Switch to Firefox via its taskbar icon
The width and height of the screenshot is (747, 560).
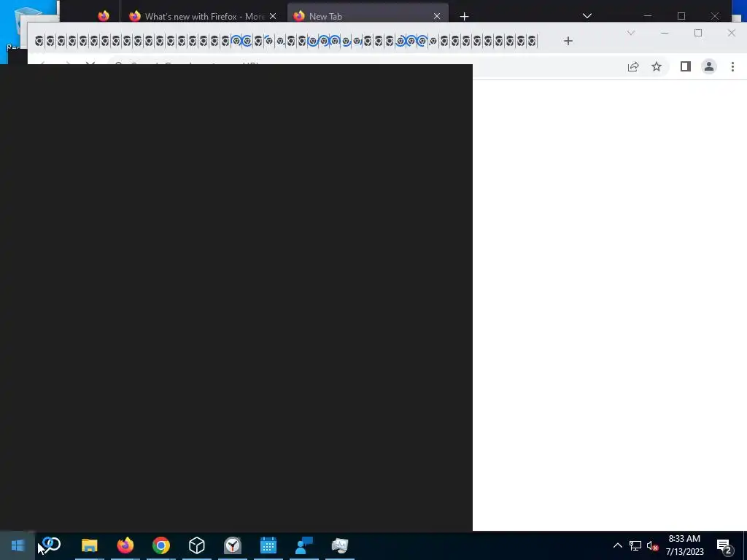pyautogui.click(x=125, y=545)
